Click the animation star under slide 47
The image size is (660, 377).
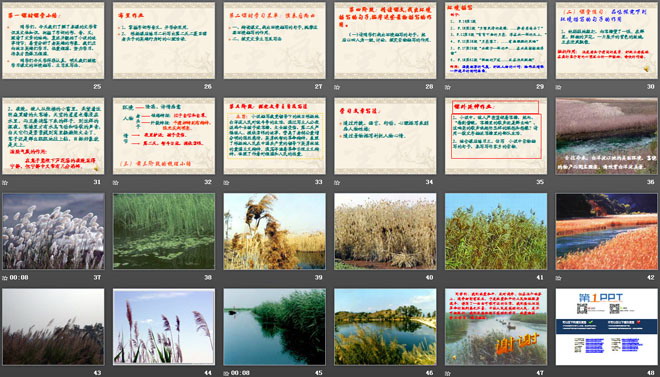tap(447, 373)
